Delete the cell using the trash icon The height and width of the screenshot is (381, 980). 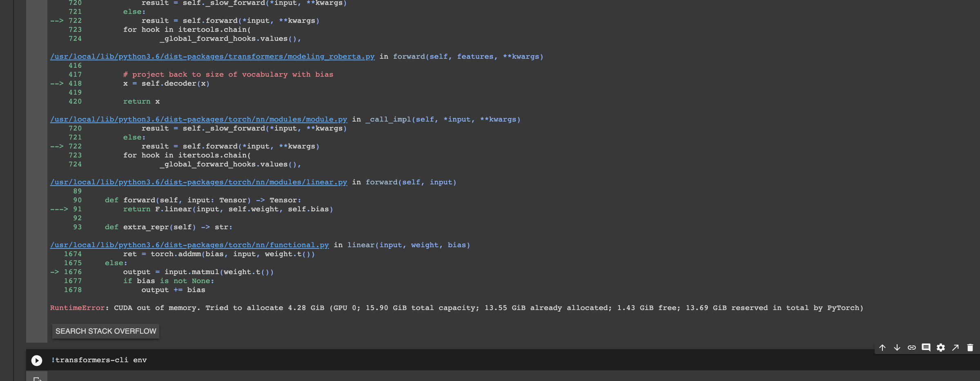(970, 348)
